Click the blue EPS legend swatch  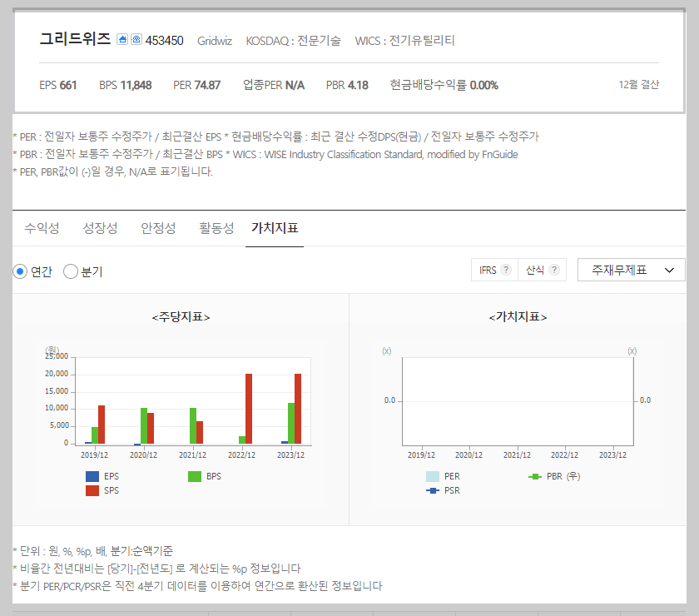[92, 476]
